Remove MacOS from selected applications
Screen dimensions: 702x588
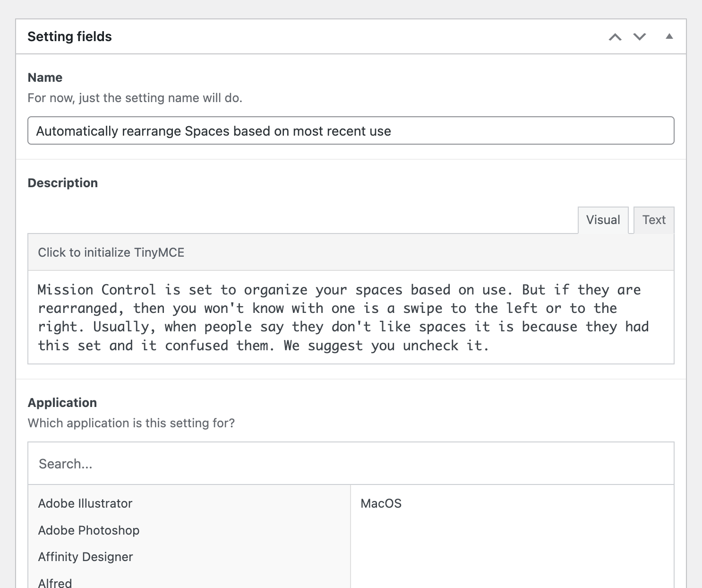tap(512, 503)
